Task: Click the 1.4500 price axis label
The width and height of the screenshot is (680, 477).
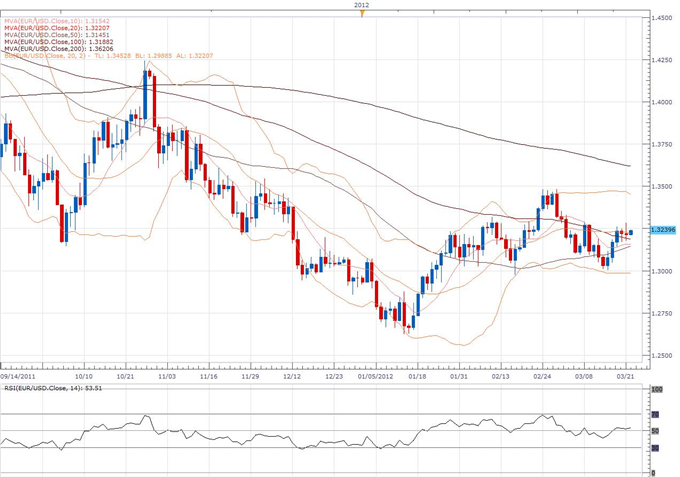Action: point(660,18)
